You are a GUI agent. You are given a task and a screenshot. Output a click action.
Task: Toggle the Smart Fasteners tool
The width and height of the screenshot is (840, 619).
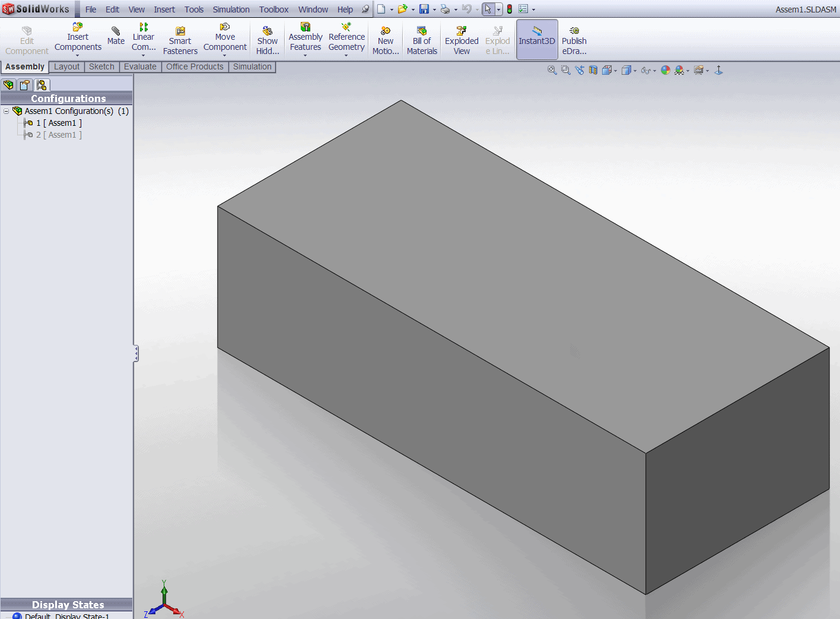coord(180,40)
